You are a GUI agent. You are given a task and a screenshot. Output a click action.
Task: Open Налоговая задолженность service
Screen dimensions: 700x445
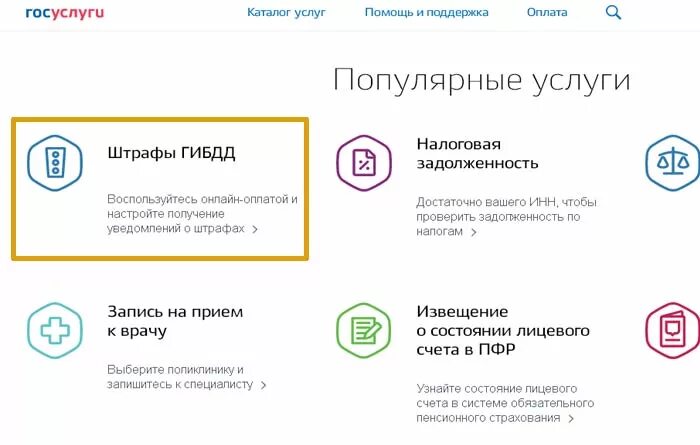477,154
